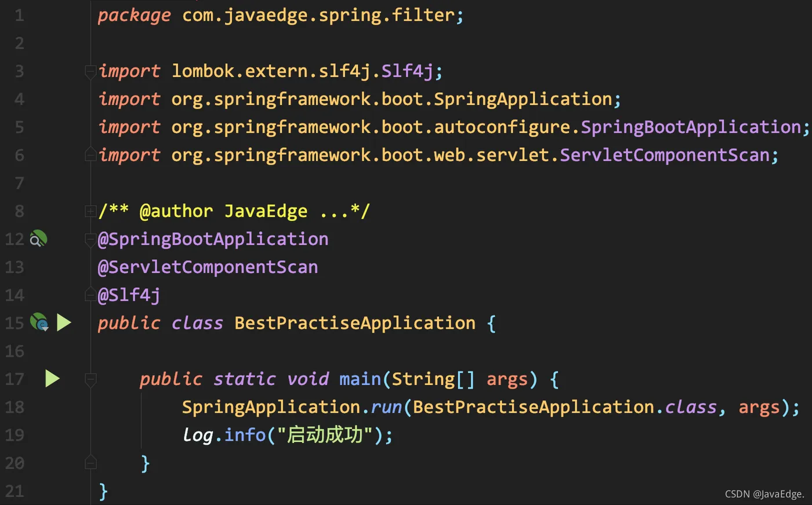Image resolution: width=812 pixels, height=505 pixels.
Task: Expand the folded author comment at line 8
Action: click(x=90, y=211)
